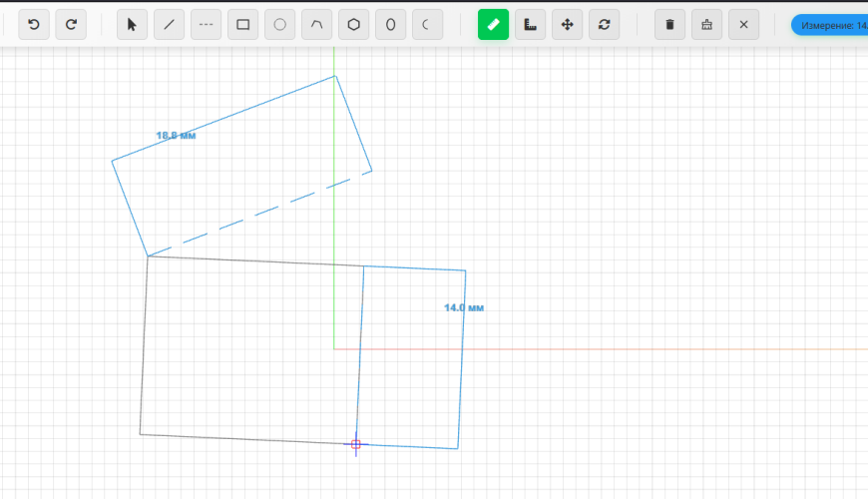This screenshot has height=499, width=868.
Task: Activate the circle drawing tool
Action: pyautogui.click(x=280, y=24)
